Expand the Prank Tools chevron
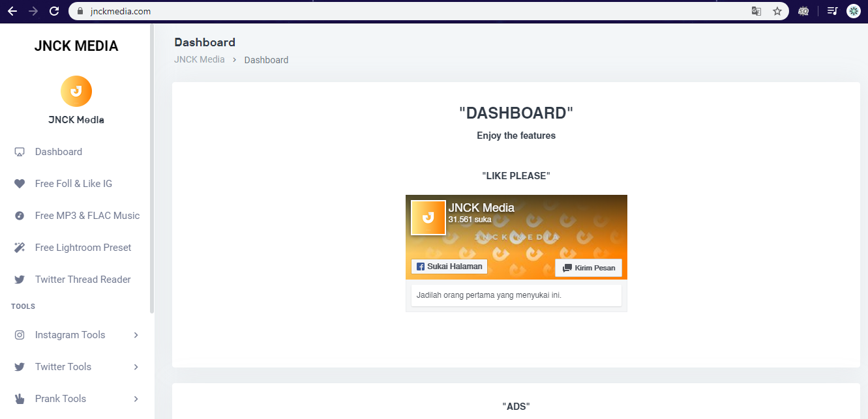This screenshot has height=419, width=868. click(x=136, y=399)
